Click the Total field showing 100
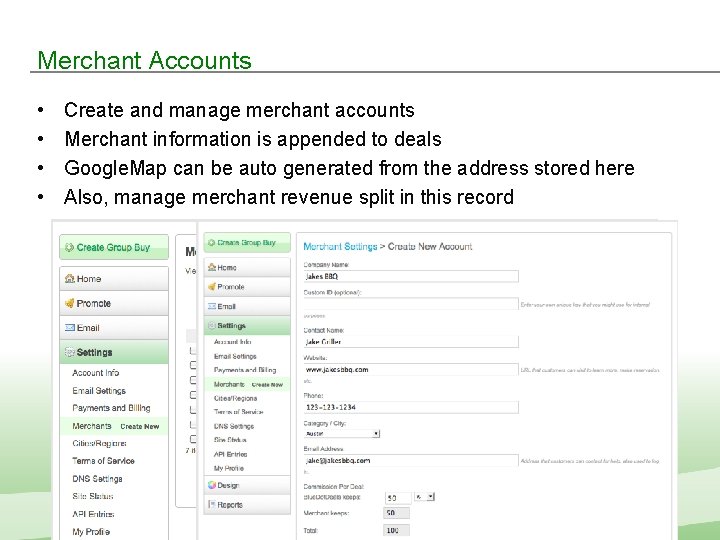 396,530
